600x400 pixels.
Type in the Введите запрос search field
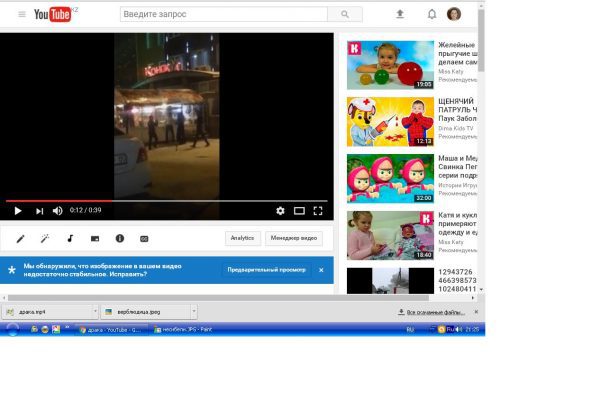pyautogui.click(x=223, y=15)
